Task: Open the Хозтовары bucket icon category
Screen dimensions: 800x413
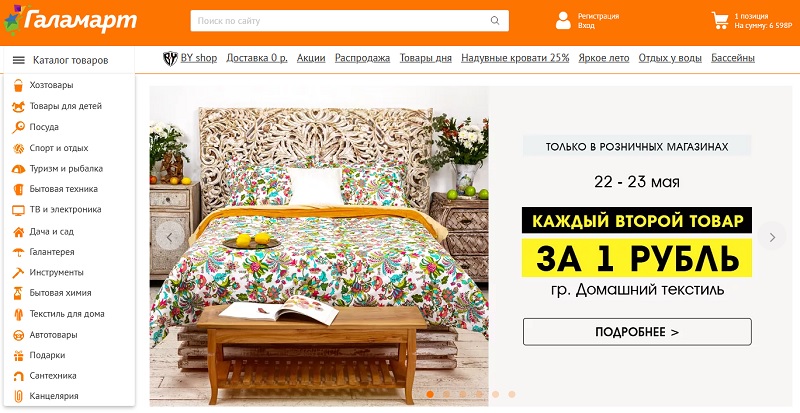Action: tap(18, 85)
